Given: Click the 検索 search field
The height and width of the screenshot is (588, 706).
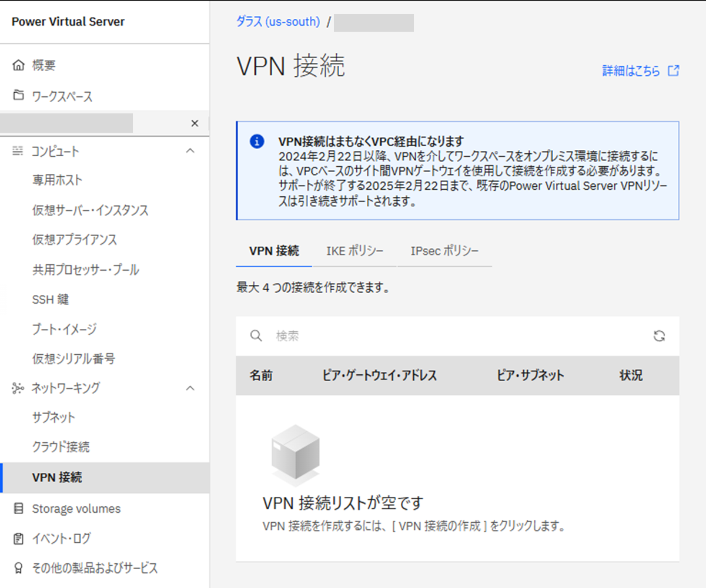Looking at the screenshot, I should 459,336.
